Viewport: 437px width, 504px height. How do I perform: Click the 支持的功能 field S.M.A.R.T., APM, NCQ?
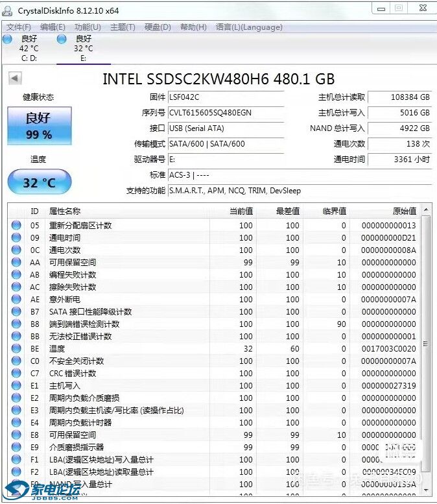pyautogui.click(x=300, y=191)
